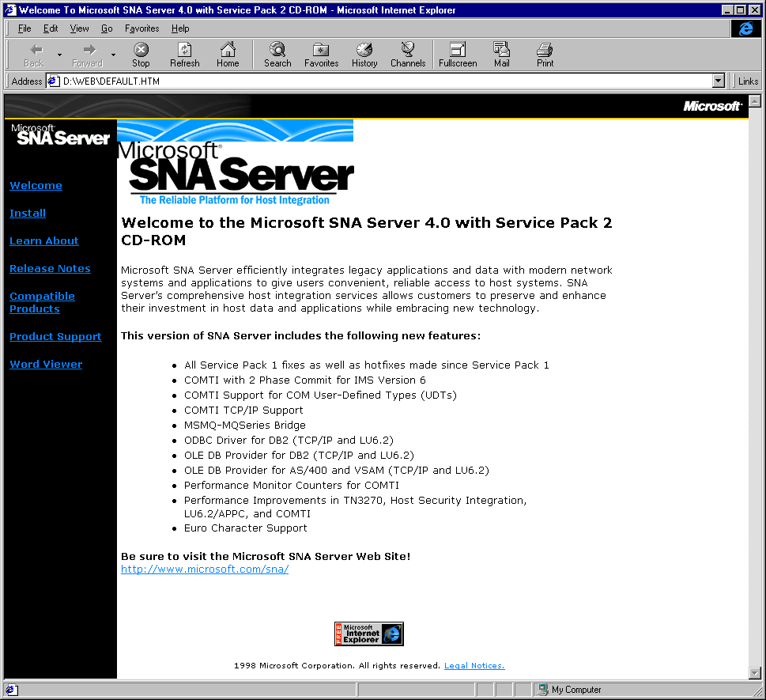
Task: Click the bullet 'Performance Monitor Counters for COMTI'
Action: click(x=292, y=486)
